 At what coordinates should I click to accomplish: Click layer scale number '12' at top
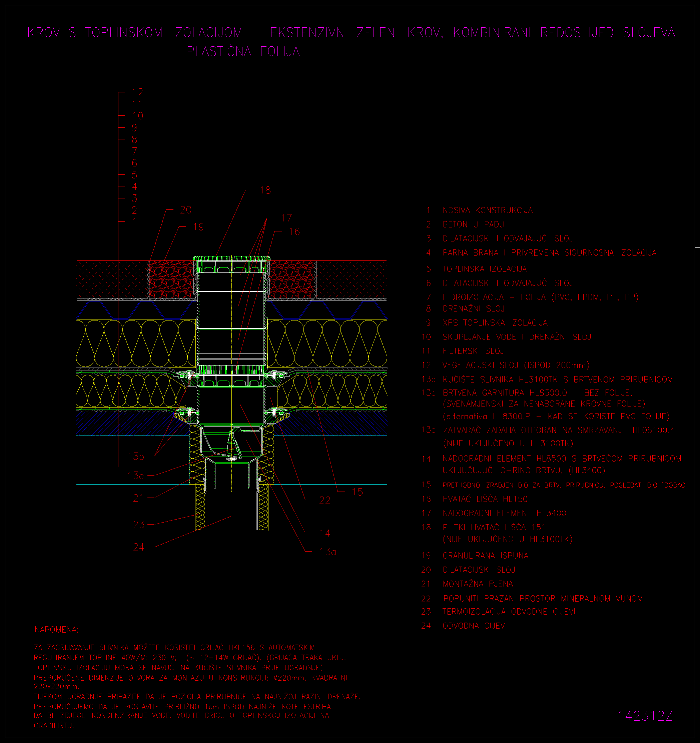137,92
